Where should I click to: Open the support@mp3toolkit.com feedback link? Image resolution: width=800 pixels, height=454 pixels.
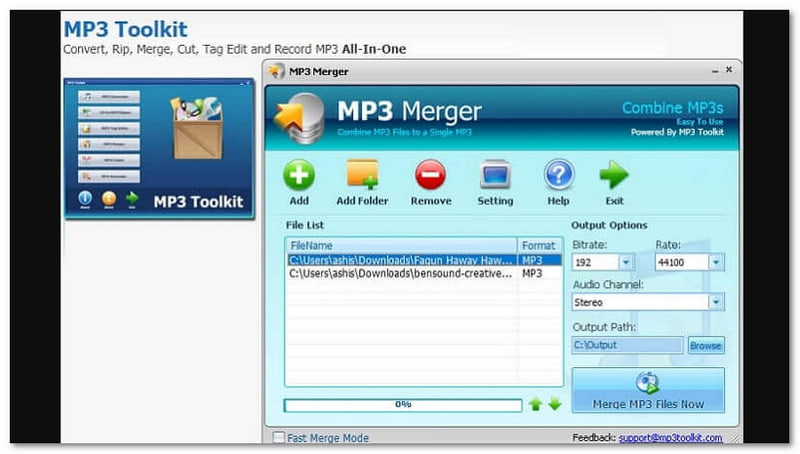(x=670, y=438)
